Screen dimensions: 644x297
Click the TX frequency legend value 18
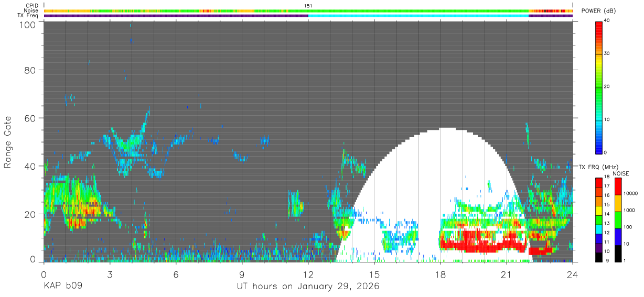point(607,178)
